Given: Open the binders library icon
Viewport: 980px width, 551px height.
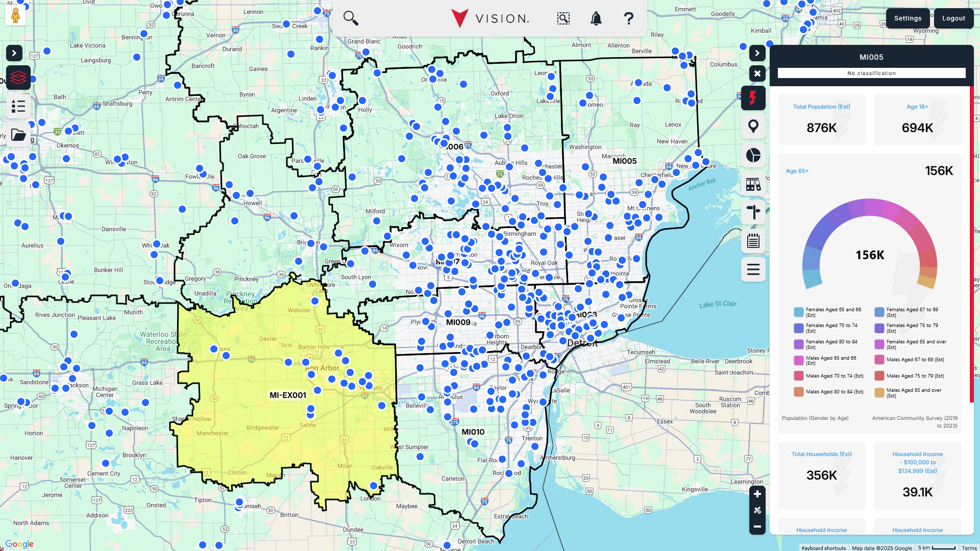Looking at the screenshot, I should (753, 184).
